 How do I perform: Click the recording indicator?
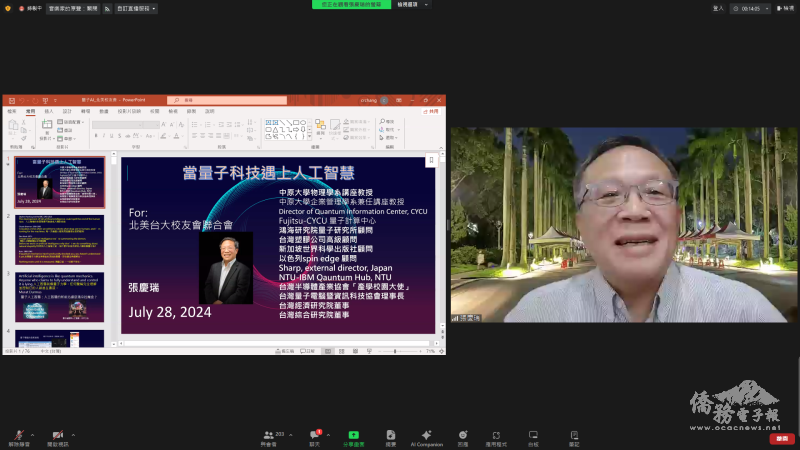tap(30, 8)
